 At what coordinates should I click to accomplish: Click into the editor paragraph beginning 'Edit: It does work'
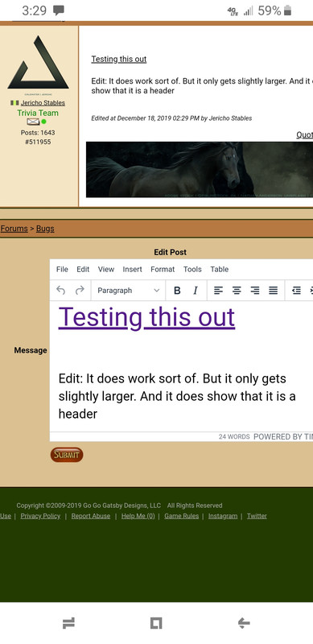[178, 396]
